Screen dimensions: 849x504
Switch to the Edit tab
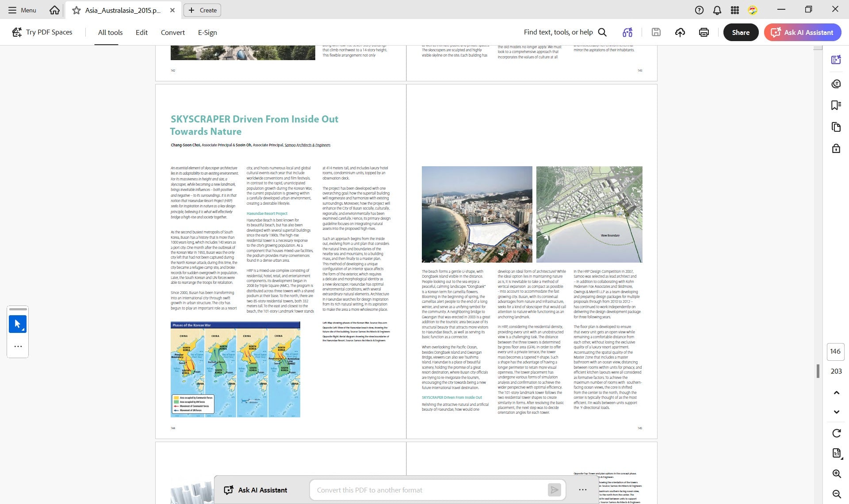click(141, 32)
